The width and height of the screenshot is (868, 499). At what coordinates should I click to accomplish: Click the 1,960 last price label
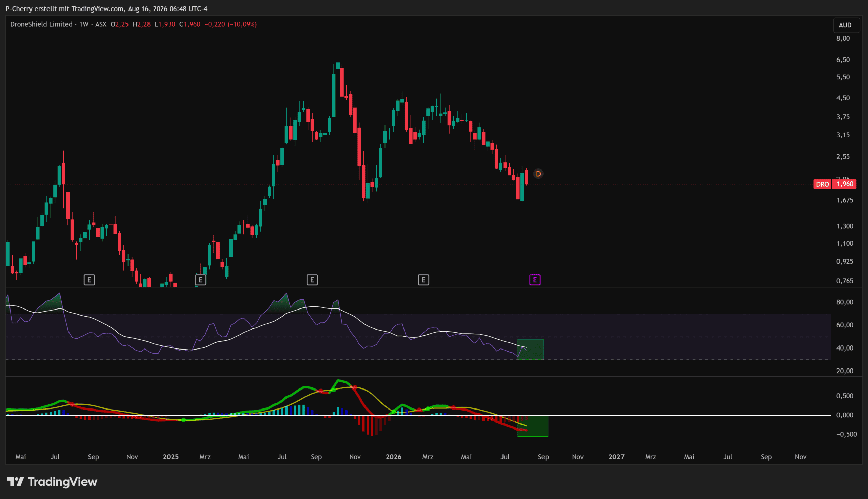click(x=845, y=184)
